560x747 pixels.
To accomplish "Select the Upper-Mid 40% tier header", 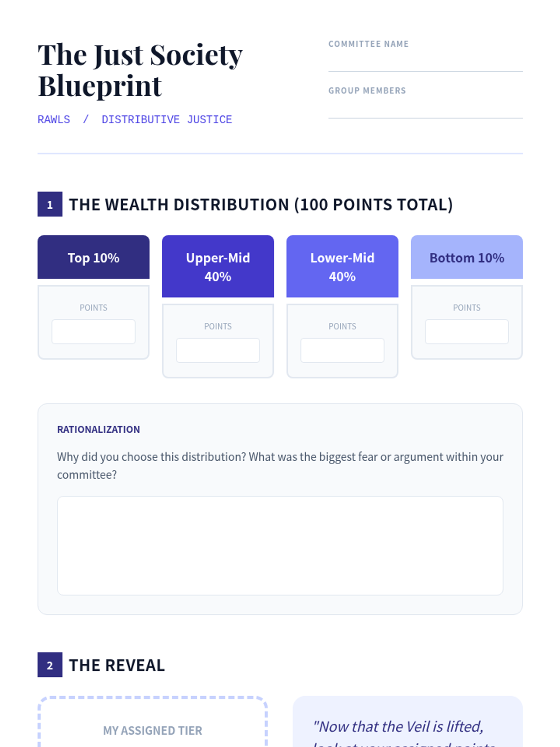I will (217, 267).
